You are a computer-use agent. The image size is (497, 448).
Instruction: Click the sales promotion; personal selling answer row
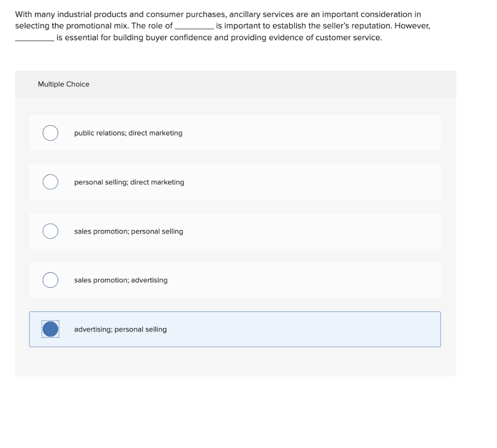point(235,231)
